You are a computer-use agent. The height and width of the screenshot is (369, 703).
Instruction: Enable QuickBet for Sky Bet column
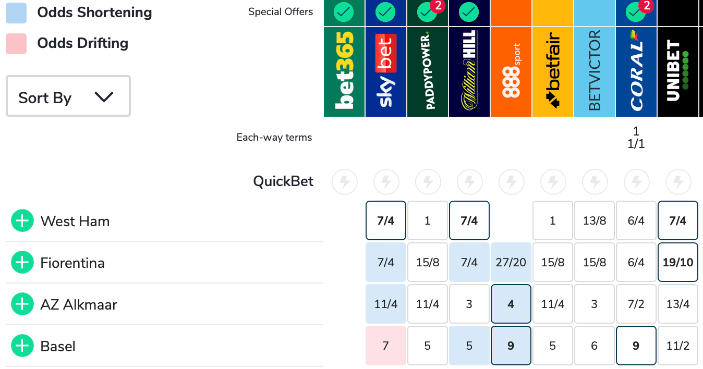tap(386, 182)
